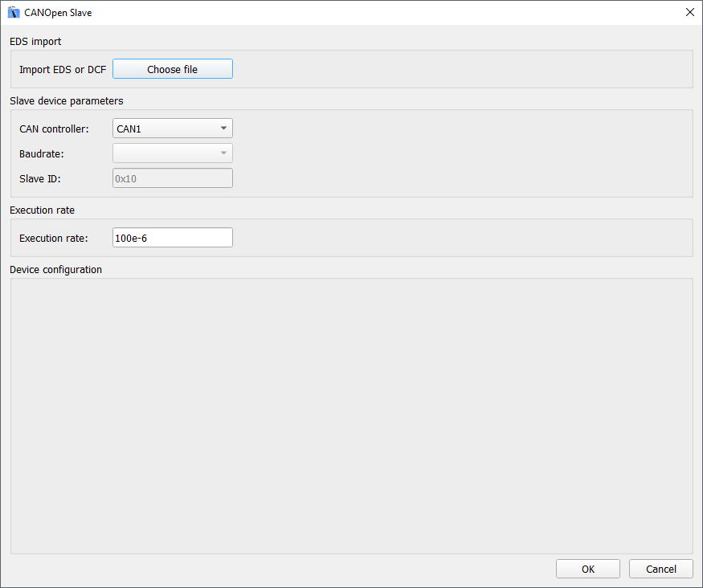Click the 'Baudrate:' label
The height and width of the screenshot is (588, 703).
(x=41, y=153)
